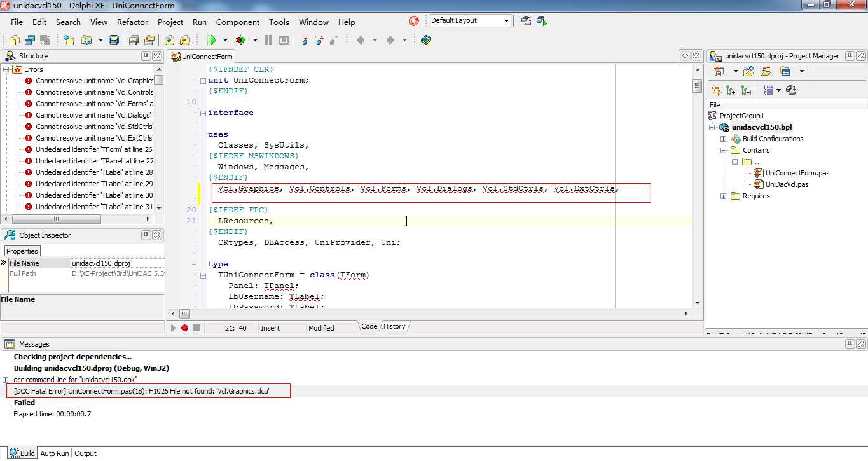
Task: Click the macro play triangle
Action: coord(173,328)
